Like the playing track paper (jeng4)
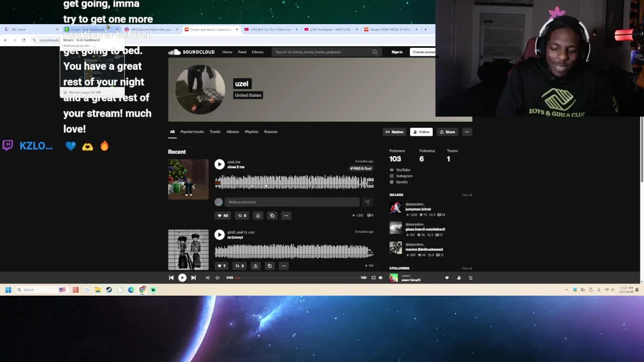 [x=447, y=278]
